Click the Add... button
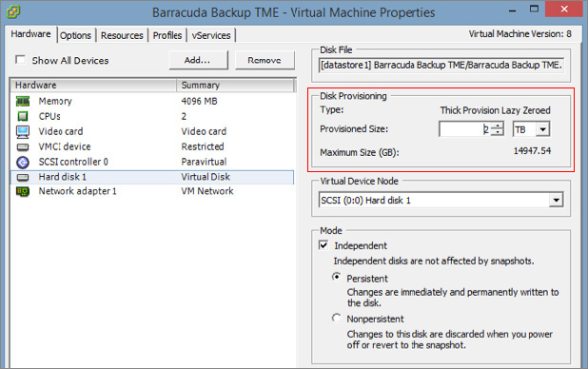Image resolution: width=588 pixels, height=369 pixels. coord(198,60)
